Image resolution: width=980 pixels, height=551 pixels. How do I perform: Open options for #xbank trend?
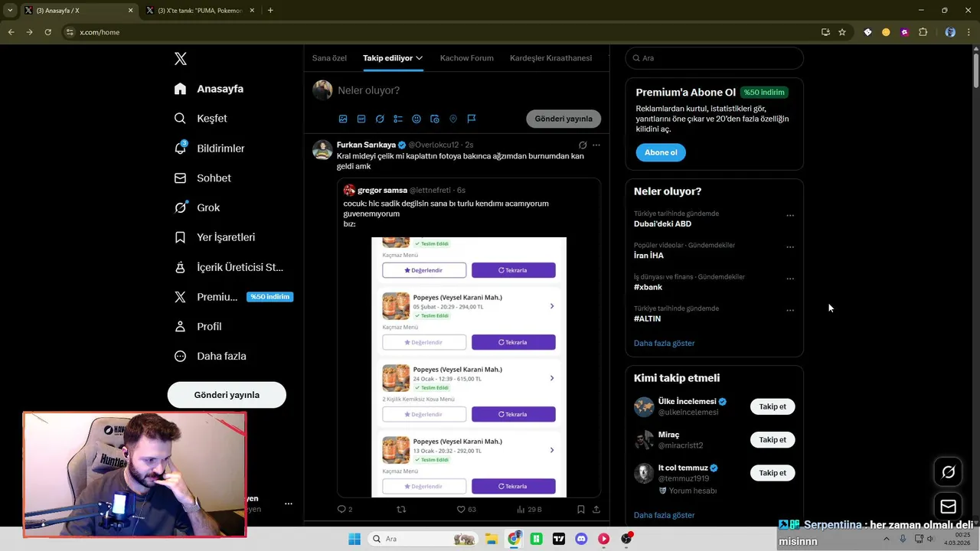coord(790,279)
